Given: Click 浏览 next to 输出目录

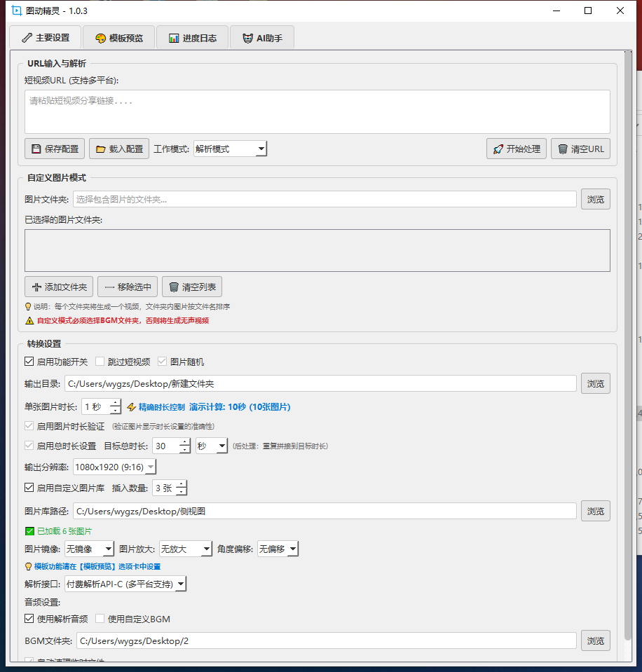Looking at the screenshot, I should pos(595,383).
